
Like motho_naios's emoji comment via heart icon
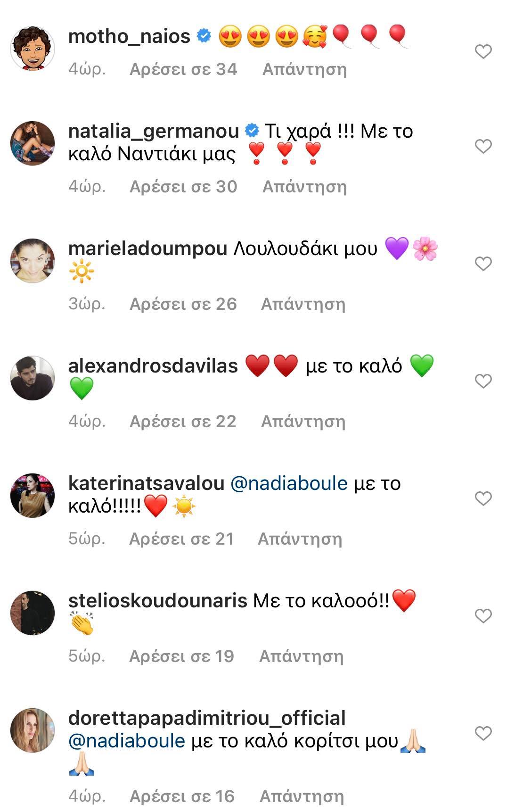[x=483, y=51]
